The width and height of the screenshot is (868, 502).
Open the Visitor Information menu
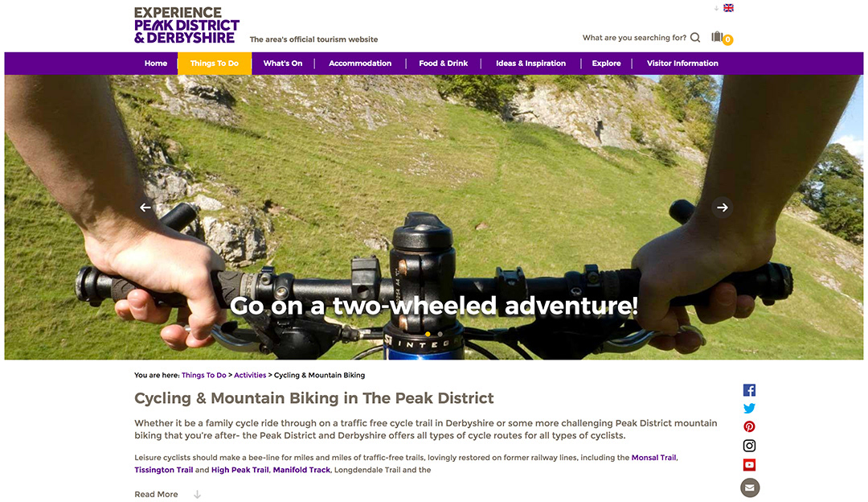pos(682,64)
